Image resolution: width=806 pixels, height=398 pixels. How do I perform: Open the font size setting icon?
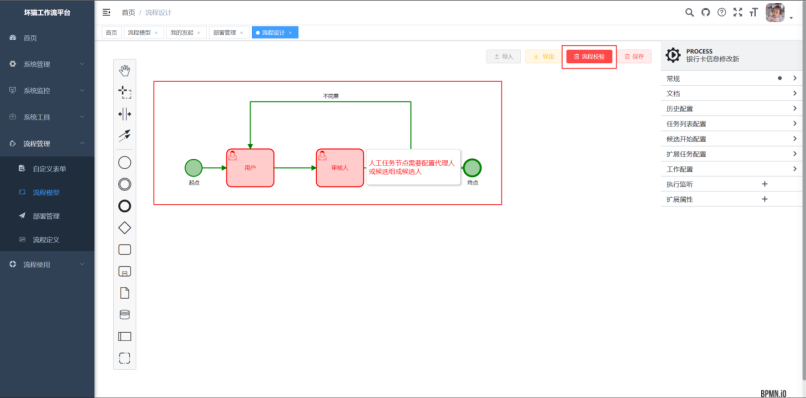coord(754,13)
